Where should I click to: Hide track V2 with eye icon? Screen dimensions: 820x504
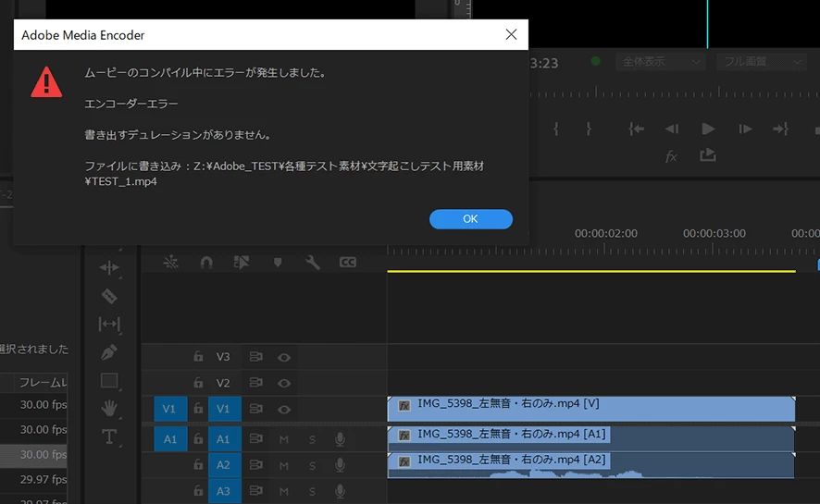click(x=284, y=384)
